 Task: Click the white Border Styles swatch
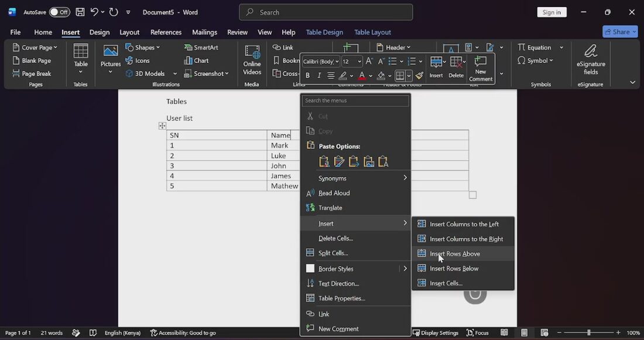point(310,269)
